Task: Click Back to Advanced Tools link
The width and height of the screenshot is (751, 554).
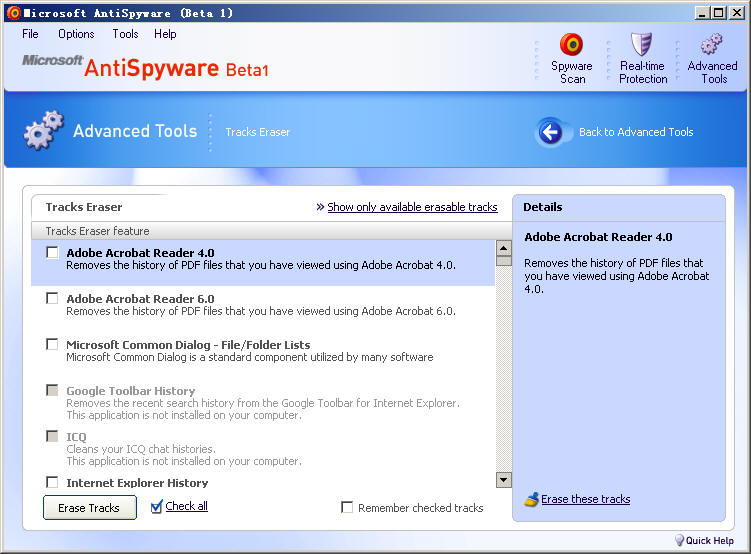Action: (x=636, y=132)
